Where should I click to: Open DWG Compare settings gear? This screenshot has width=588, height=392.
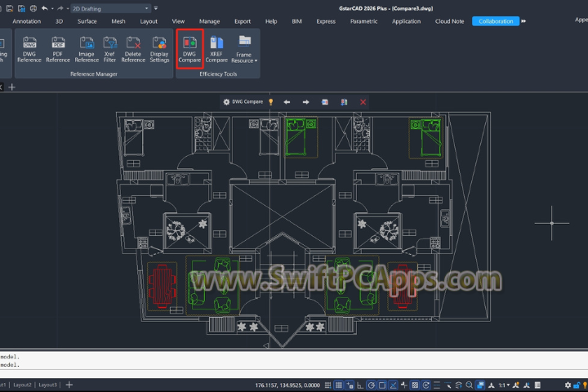tap(226, 102)
